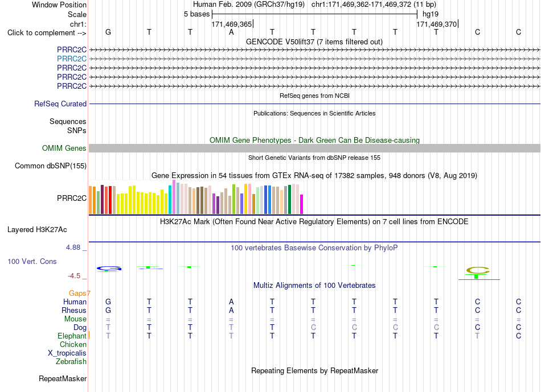The width and height of the screenshot is (541, 392).
Task: Click the GTEx Gene Expression title line
Action: [x=314, y=175]
